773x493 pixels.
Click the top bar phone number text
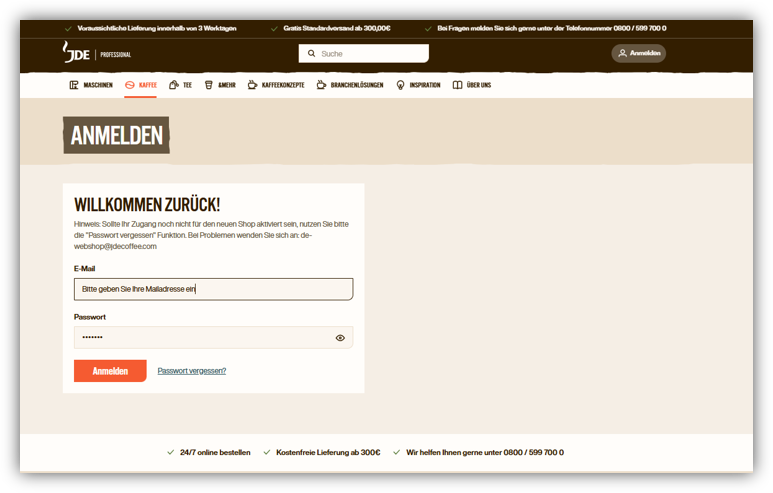point(640,28)
